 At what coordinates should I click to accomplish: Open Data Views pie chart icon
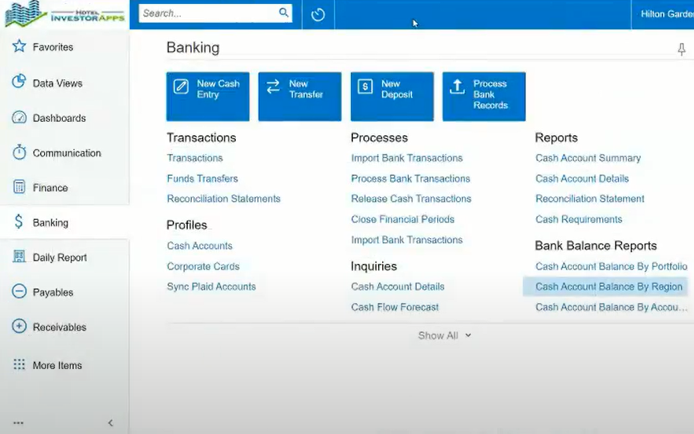(x=19, y=83)
